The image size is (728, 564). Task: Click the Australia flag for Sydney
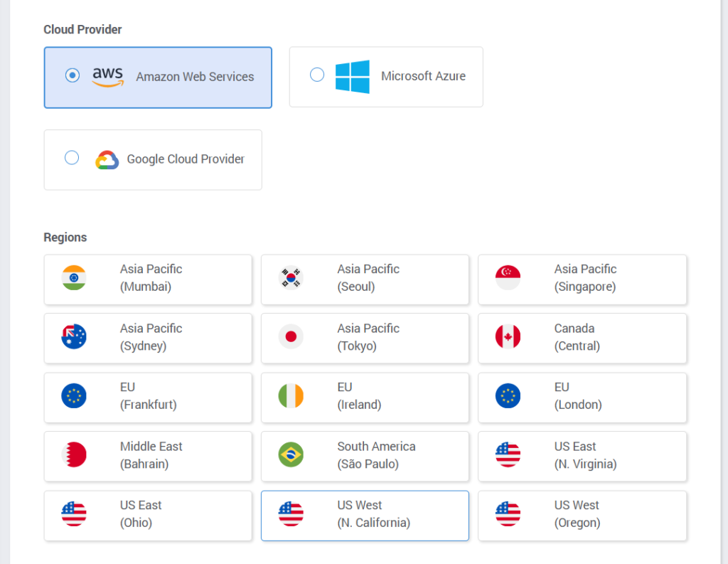[x=74, y=336]
